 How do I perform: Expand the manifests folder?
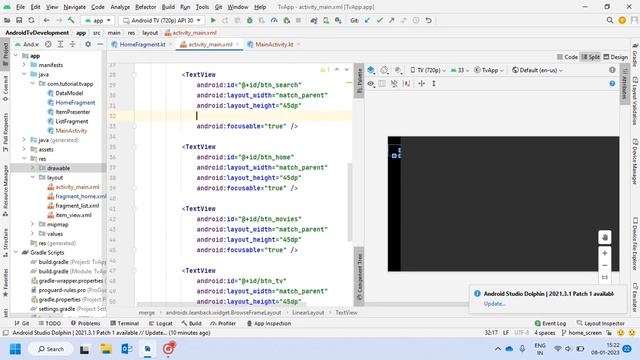[24, 65]
